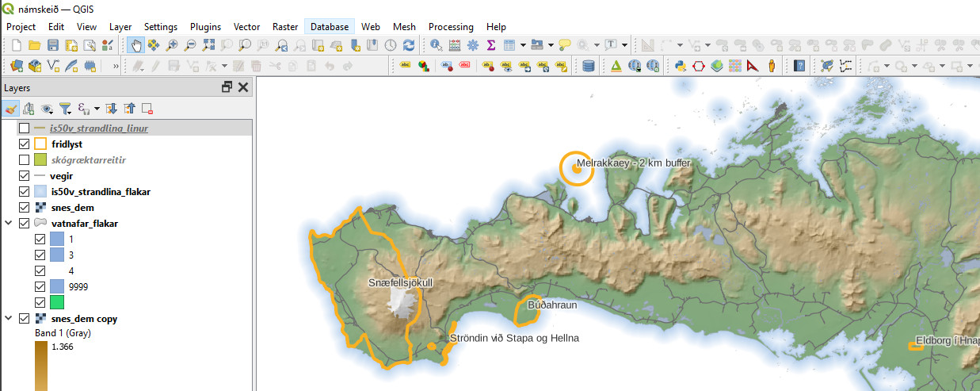
Task: Turn on the skógræktarreitir layer checkbox
Action: [x=25, y=160]
